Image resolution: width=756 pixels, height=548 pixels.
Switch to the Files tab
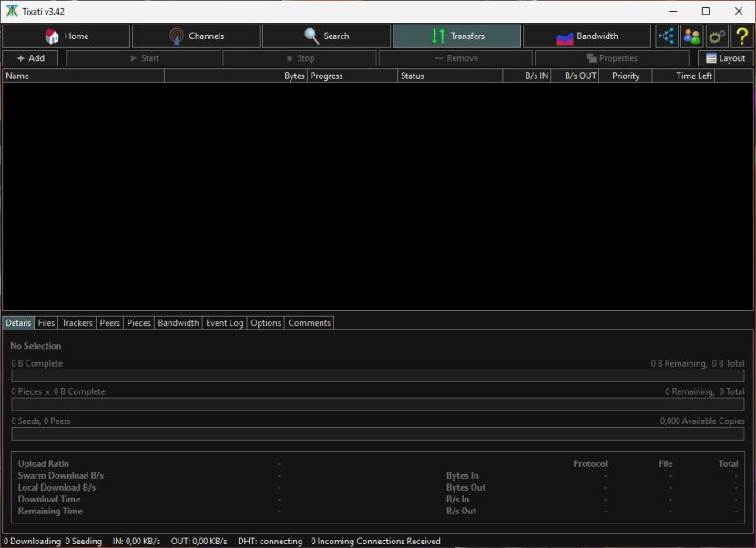click(x=46, y=323)
